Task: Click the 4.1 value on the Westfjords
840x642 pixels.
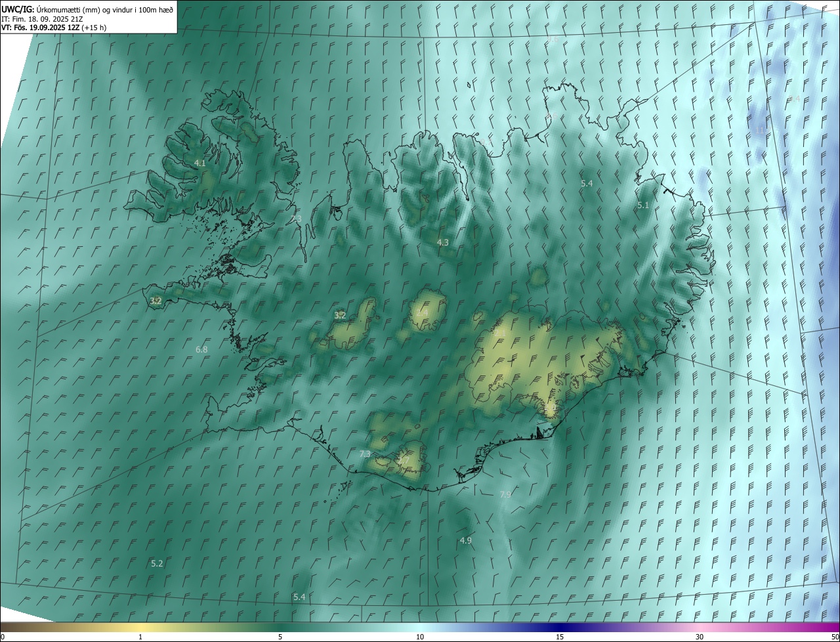Action: pyautogui.click(x=200, y=163)
